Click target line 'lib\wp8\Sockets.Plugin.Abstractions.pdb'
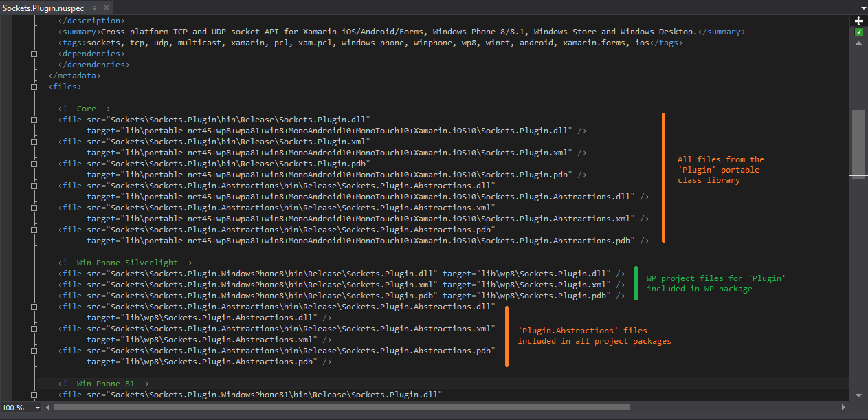868x420 pixels. click(210, 362)
